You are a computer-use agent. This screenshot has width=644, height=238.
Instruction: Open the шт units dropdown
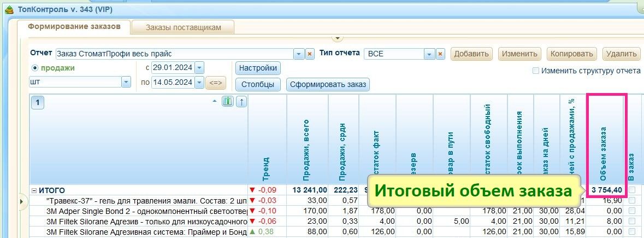[x=126, y=82]
